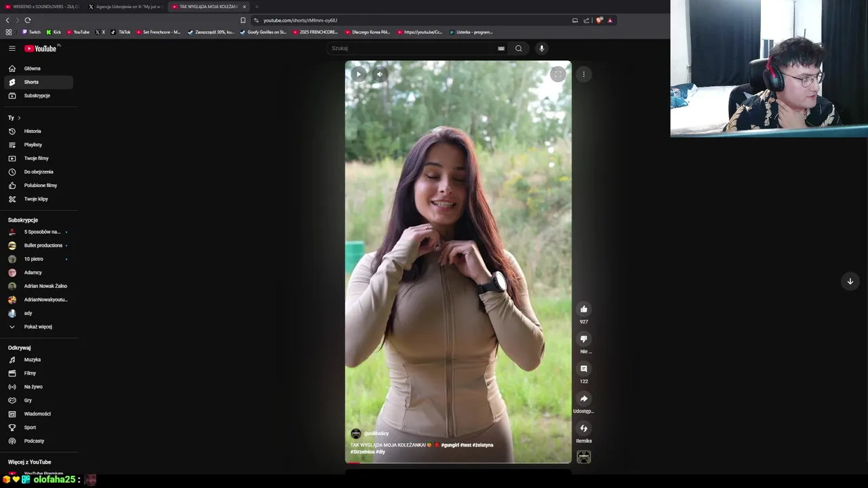The image size is (868, 488).
Task: Open Muzyka in Odkrywaj section
Action: click(x=38, y=360)
